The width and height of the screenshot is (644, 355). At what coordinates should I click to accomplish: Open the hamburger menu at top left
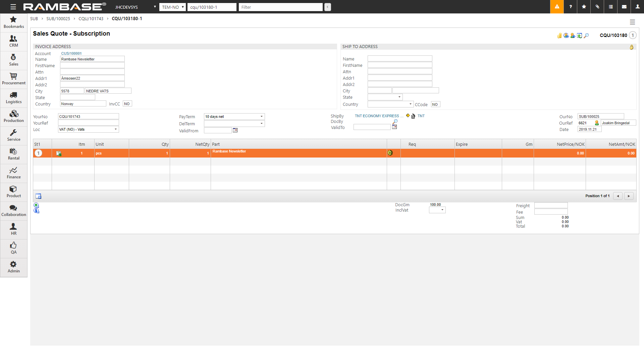coord(13,7)
